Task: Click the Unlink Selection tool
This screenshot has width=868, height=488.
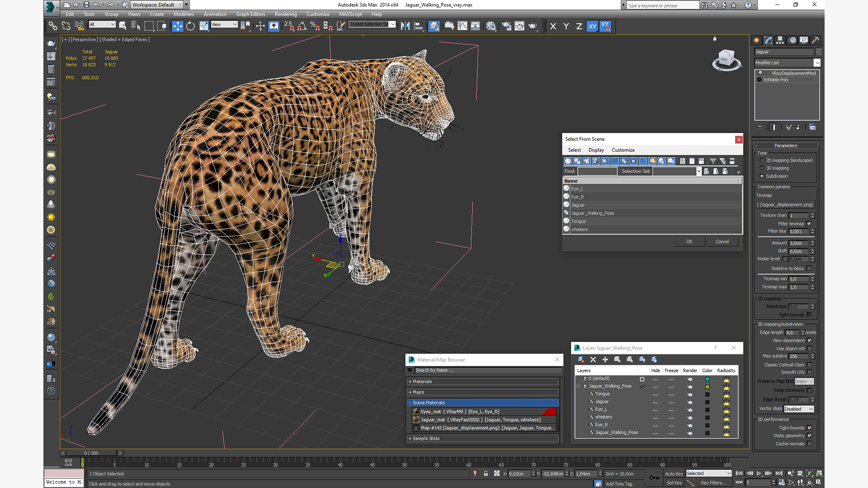Action: click(66, 26)
